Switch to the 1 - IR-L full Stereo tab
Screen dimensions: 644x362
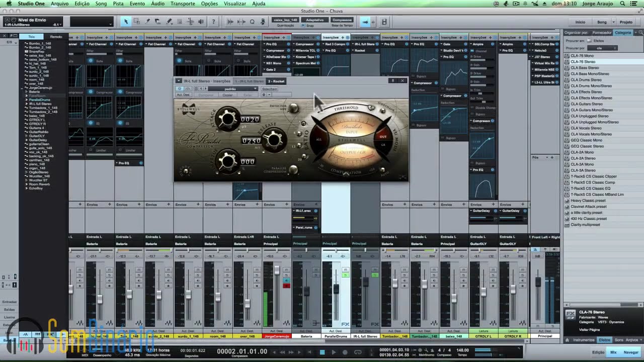pos(250,81)
